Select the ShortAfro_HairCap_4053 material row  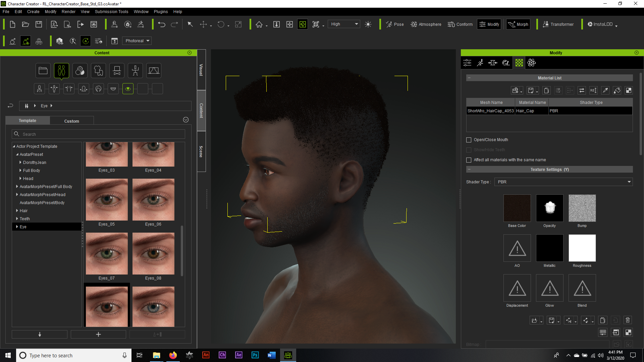click(549, 111)
